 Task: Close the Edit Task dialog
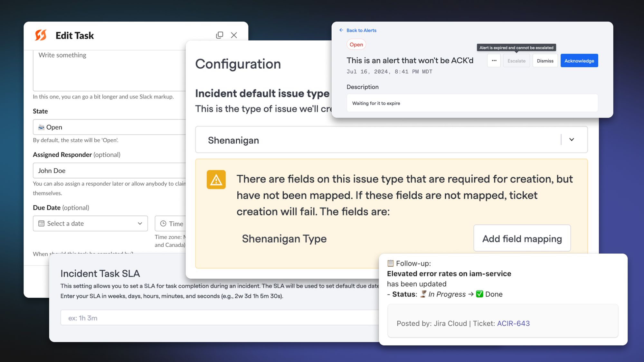(x=234, y=35)
